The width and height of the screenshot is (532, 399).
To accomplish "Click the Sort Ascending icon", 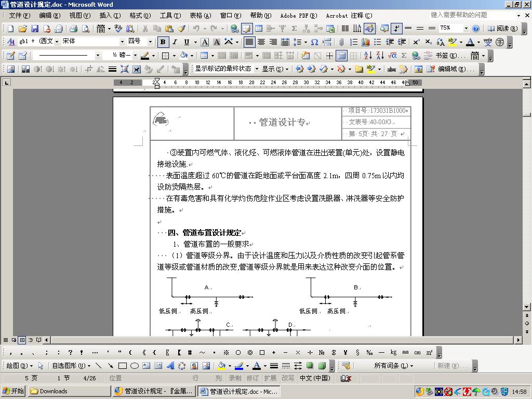I will pyautogui.click(x=368, y=55).
